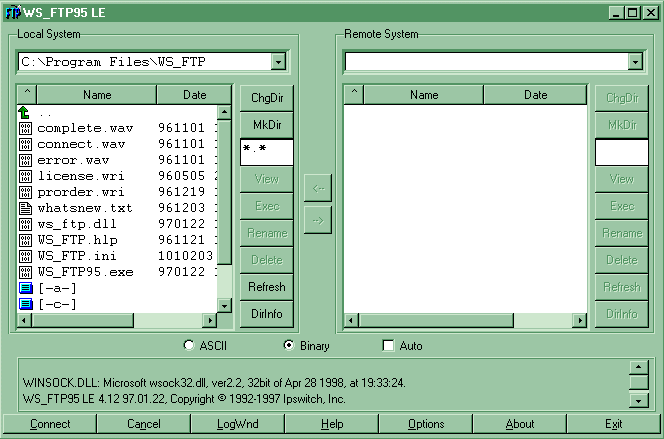This screenshot has height=439, width=664.
Task: Click log pane scroll down arrow
Action: tap(639, 400)
